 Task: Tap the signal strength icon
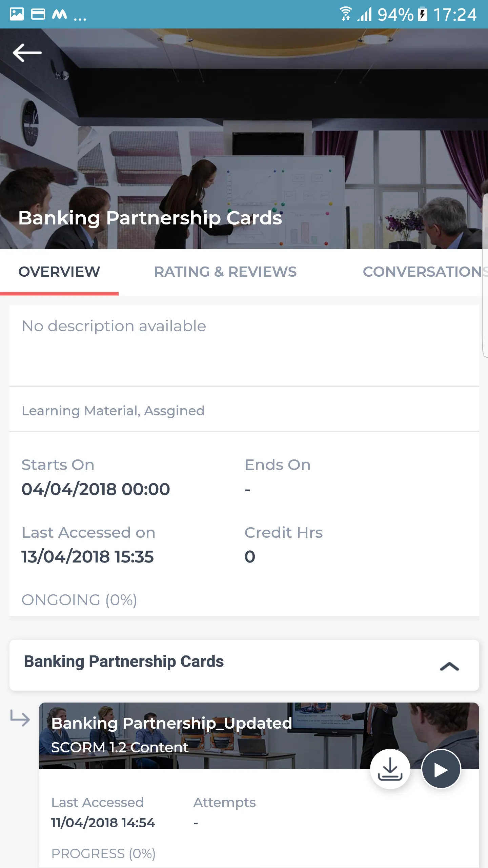365,14
